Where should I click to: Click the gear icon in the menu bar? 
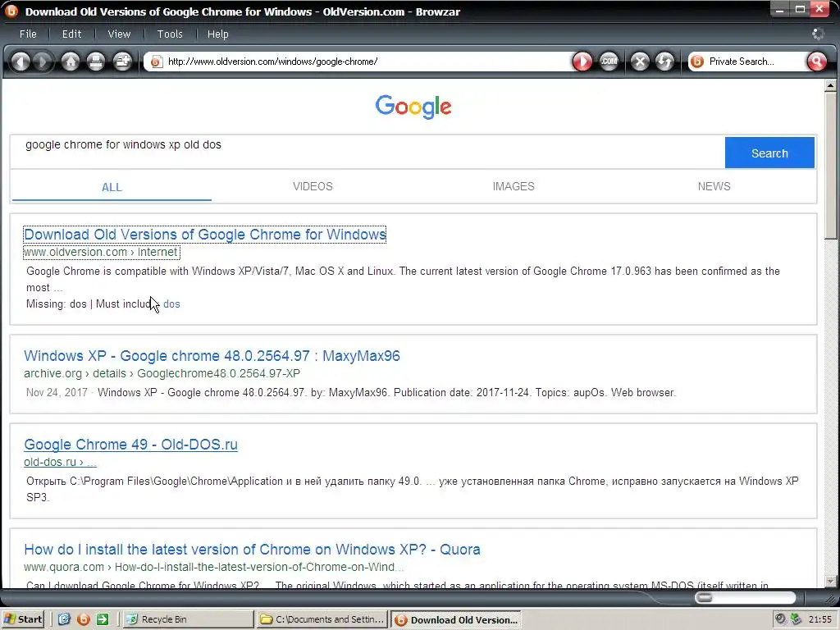pos(818,34)
